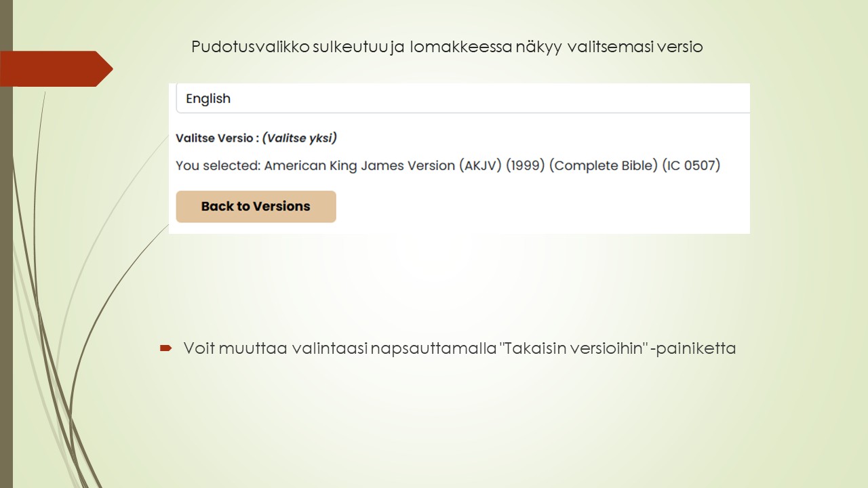Select the bullet text starting Voit muuttaa
This screenshot has height=488, width=868.
459,348
